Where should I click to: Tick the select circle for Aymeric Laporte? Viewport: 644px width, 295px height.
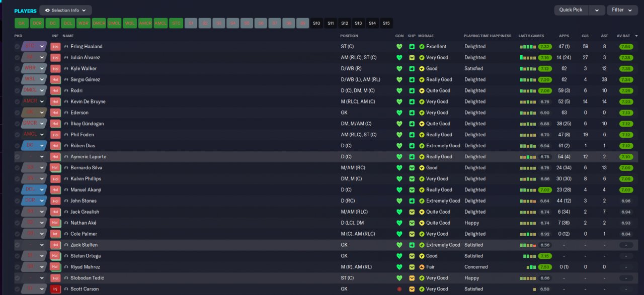17,157
